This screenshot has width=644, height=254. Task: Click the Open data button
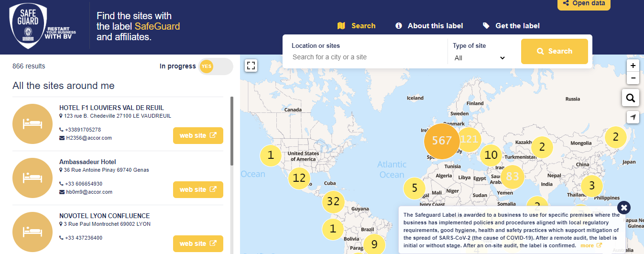point(584,4)
